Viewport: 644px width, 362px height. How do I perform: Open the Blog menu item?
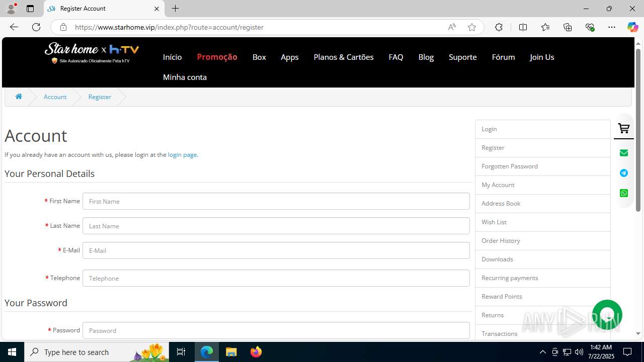click(426, 57)
